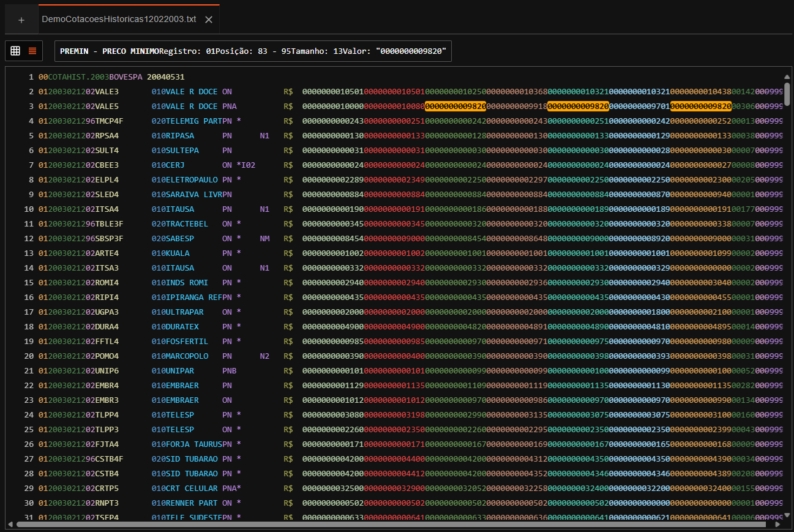This screenshot has width=794, height=532.
Task: Click the ticker EMBR3 on line 23
Action: (x=107, y=400)
